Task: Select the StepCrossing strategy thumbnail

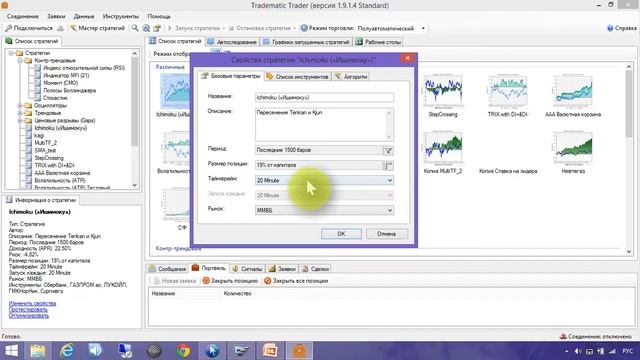Action: coord(443,96)
